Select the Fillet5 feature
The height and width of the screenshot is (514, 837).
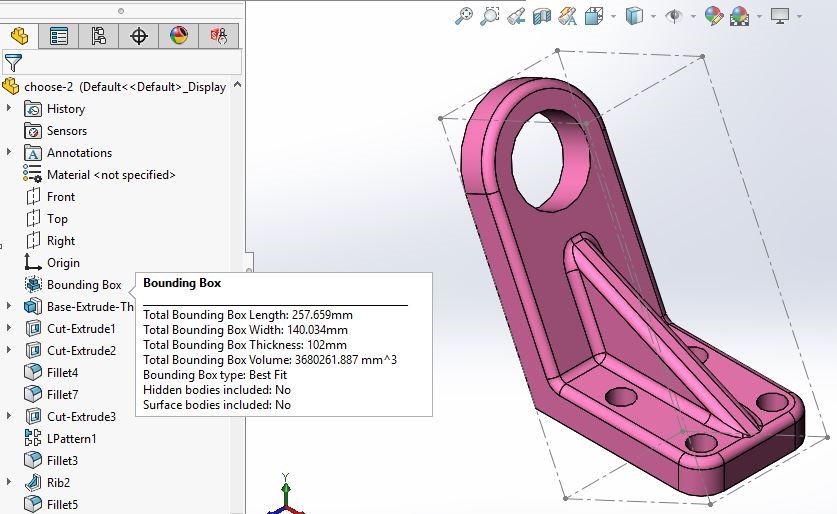point(51,504)
